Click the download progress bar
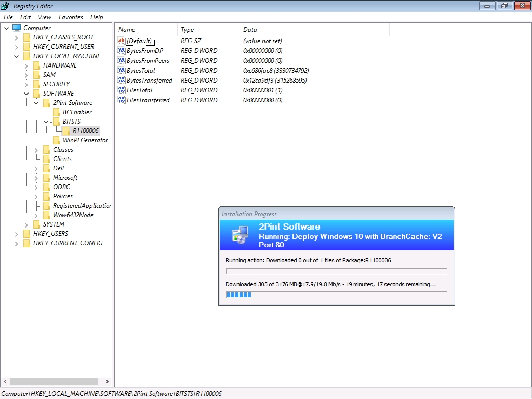Viewport: 532px width, 399px height. point(336,295)
